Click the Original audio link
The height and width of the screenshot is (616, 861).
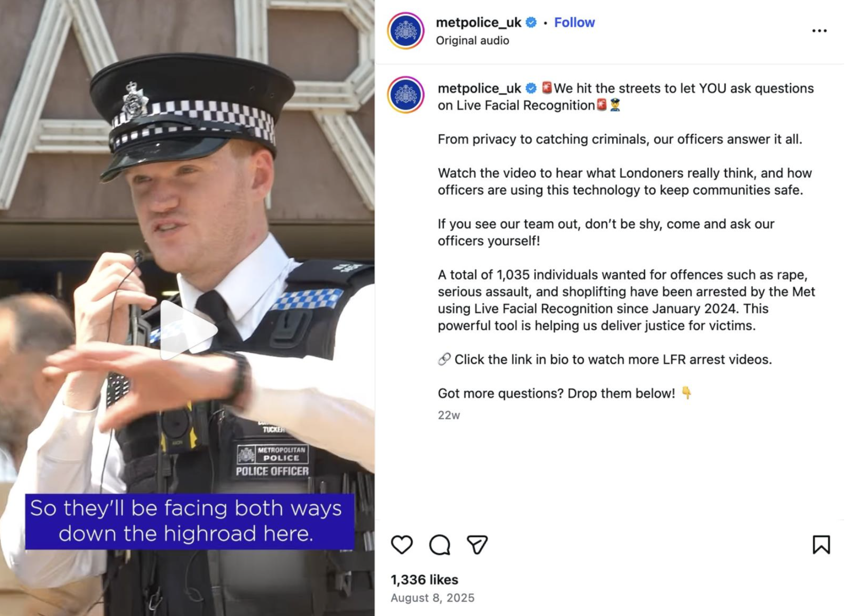click(472, 41)
